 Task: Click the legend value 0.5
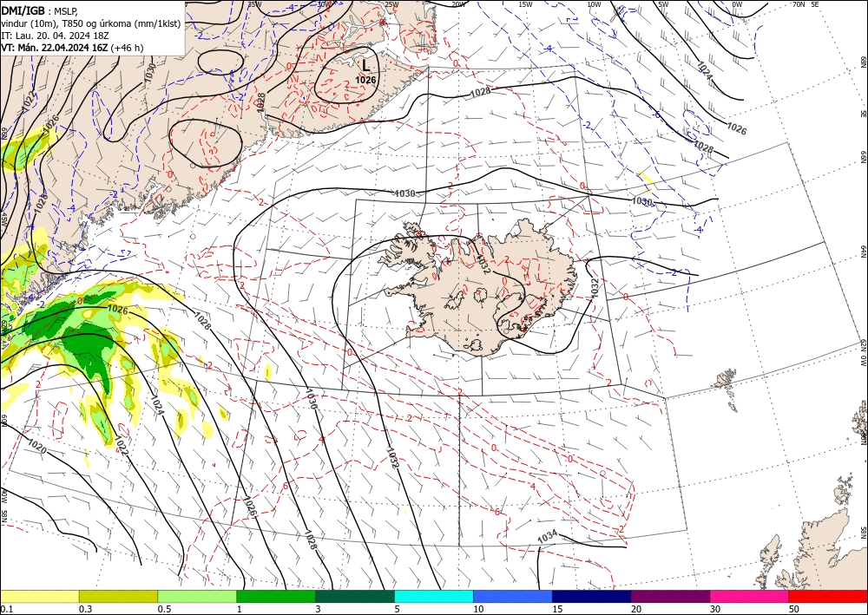(163, 609)
